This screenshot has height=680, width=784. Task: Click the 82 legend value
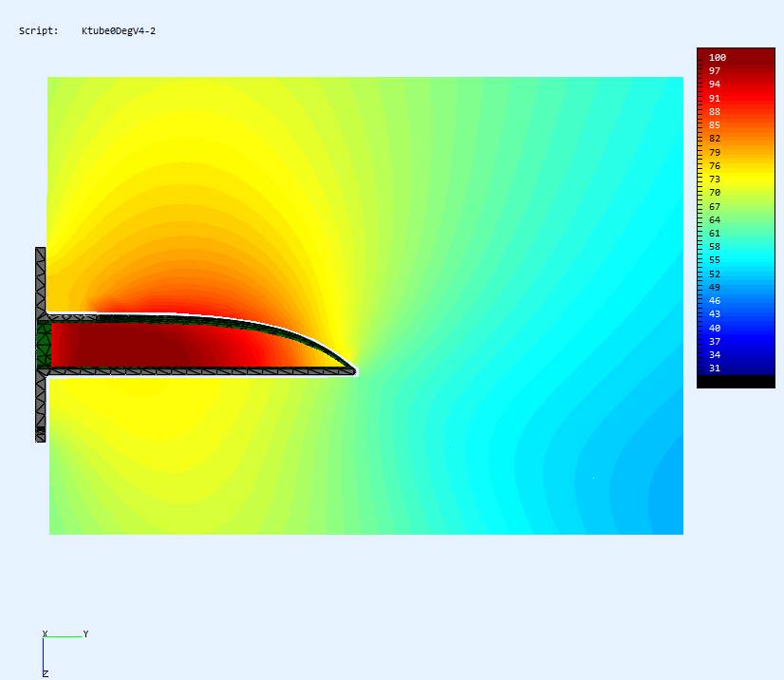click(715, 139)
